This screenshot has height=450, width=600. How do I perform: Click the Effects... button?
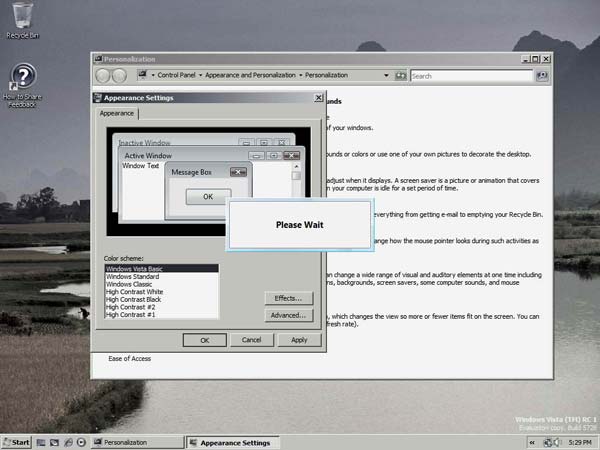pos(287,297)
